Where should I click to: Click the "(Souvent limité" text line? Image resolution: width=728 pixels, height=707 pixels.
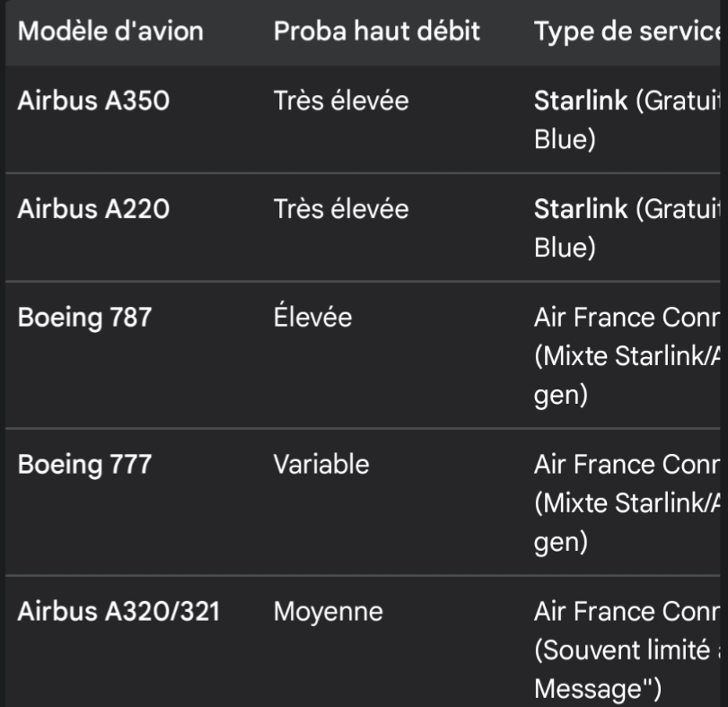coord(627,651)
